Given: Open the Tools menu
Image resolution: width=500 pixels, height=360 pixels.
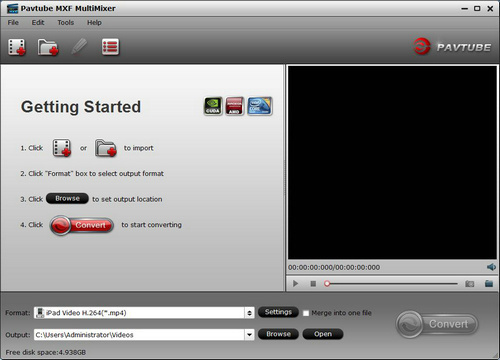Looking at the screenshot, I should (66, 23).
